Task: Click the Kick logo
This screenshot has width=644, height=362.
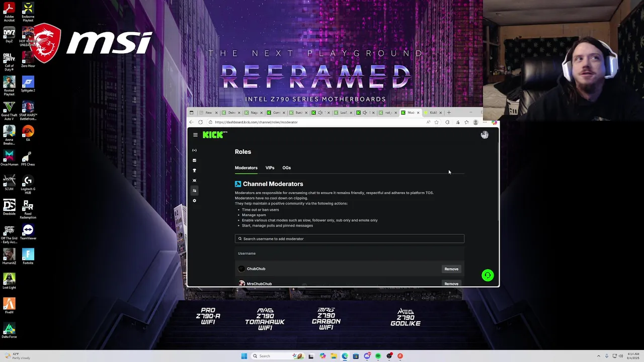Action: pyautogui.click(x=215, y=134)
